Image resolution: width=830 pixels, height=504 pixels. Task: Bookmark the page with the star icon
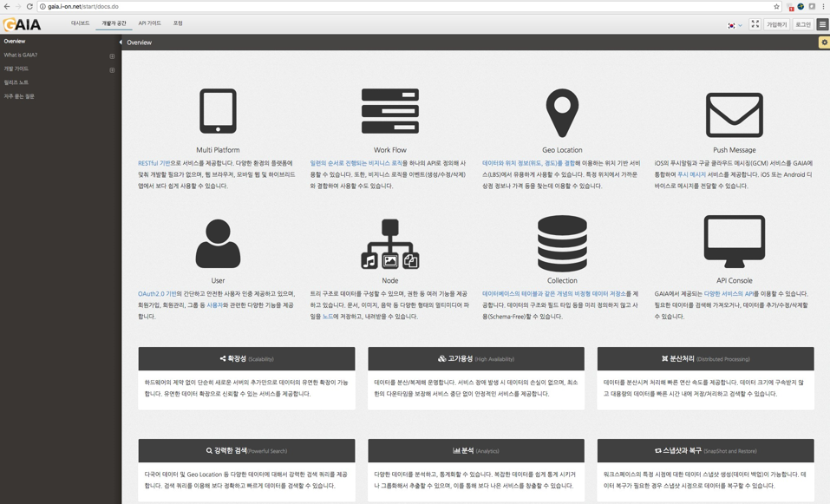pyautogui.click(x=776, y=6)
